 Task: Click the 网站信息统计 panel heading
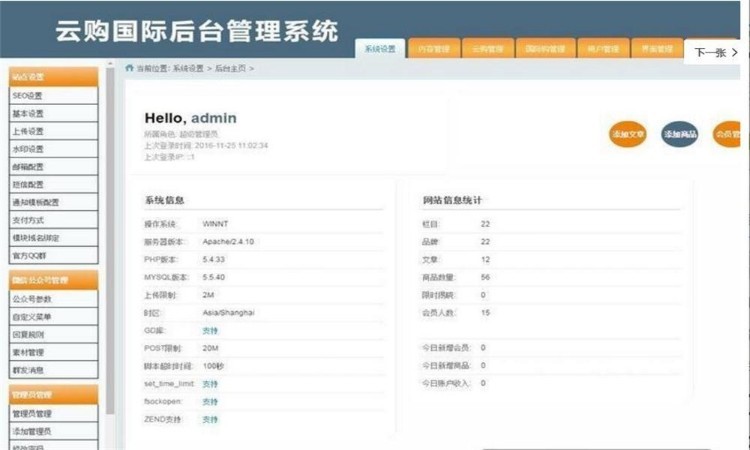(x=452, y=200)
